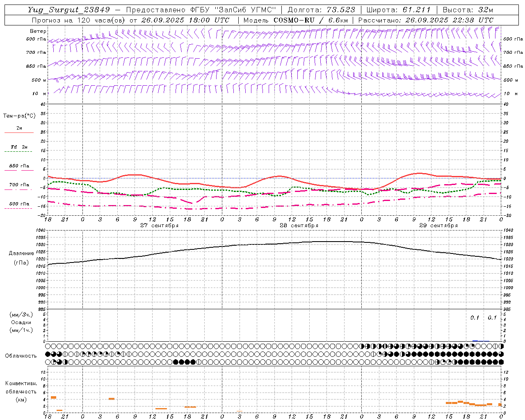Click the green dashed Td legend line sample
The height and width of the screenshot is (420, 525).
click(x=18, y=151)
